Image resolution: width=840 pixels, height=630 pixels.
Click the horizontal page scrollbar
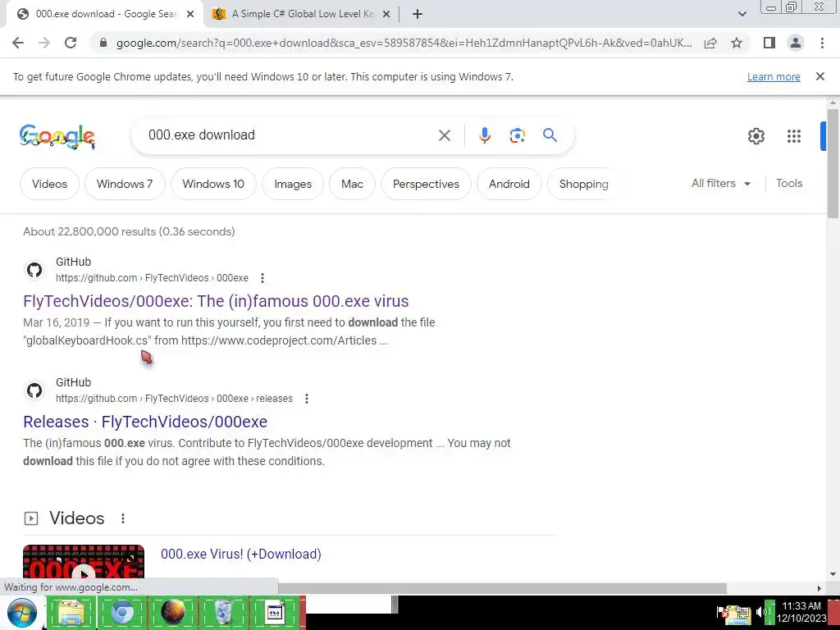502,588
